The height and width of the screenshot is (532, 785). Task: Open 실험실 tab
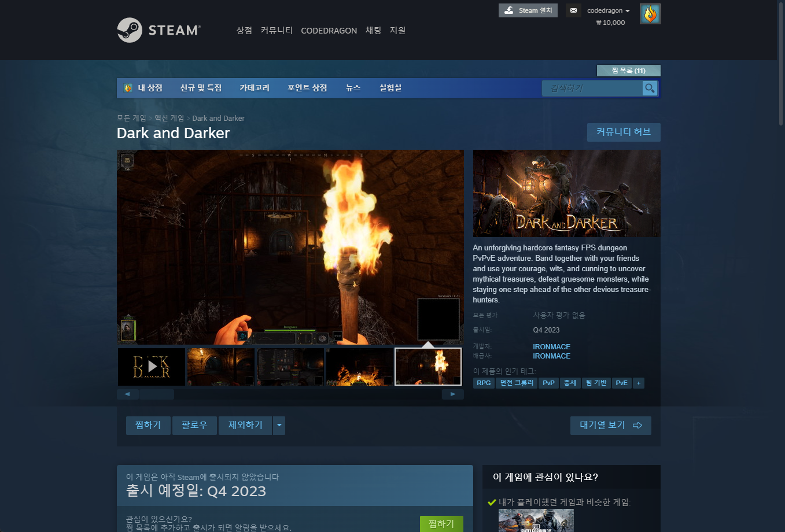(390, 88)
